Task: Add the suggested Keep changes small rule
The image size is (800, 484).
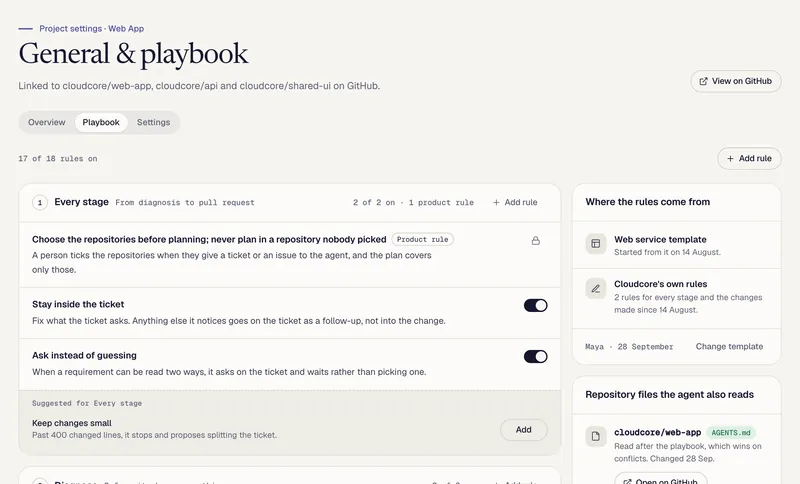Action: [523, 430]
